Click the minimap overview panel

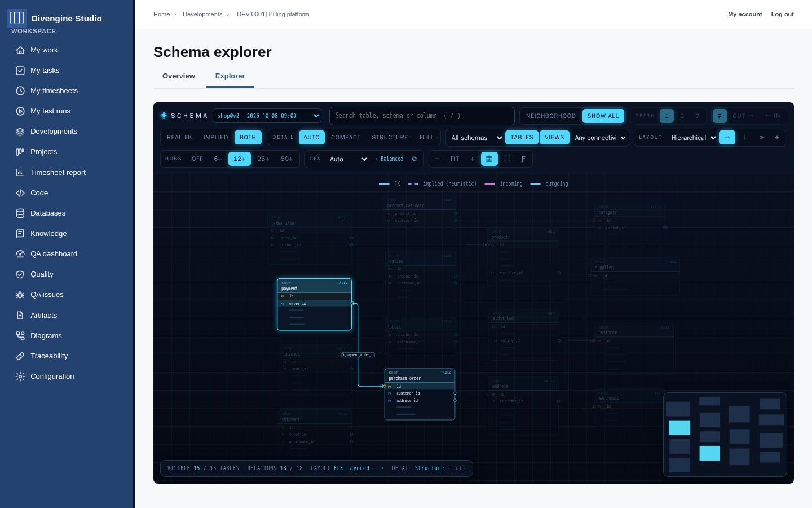[x=725, y=435]
